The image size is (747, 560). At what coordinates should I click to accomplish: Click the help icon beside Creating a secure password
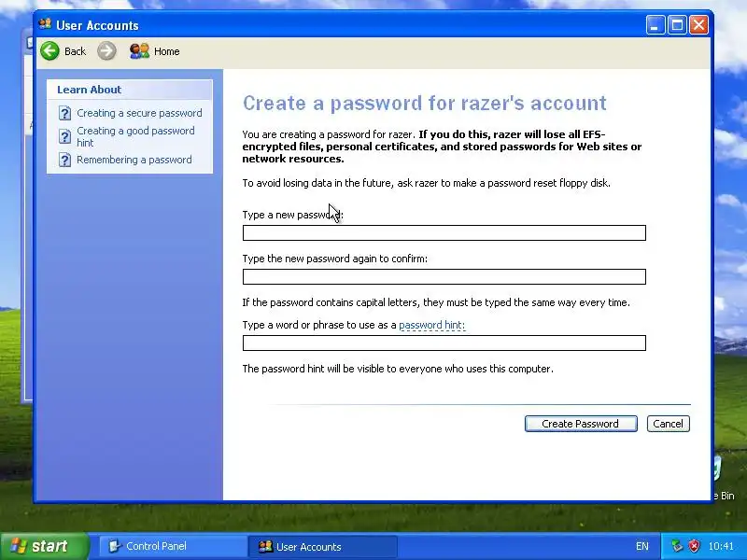tap(64, 113)
